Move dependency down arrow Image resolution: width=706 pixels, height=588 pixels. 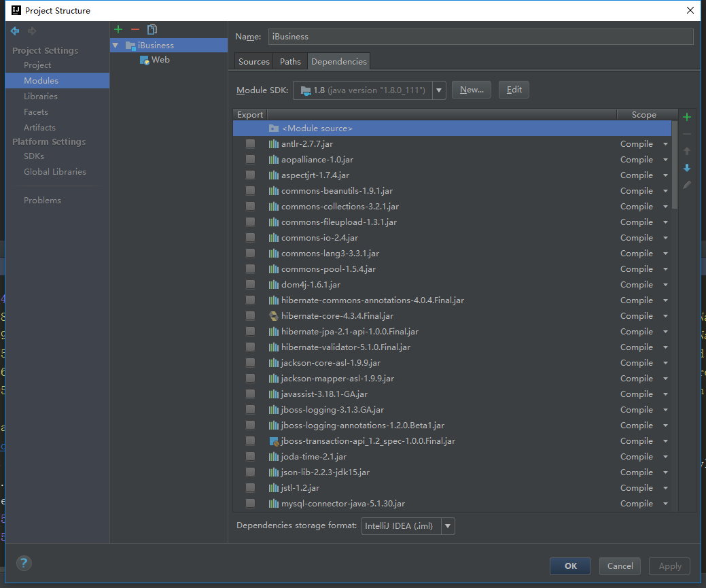pyautogui.click(x=687, y=168)
